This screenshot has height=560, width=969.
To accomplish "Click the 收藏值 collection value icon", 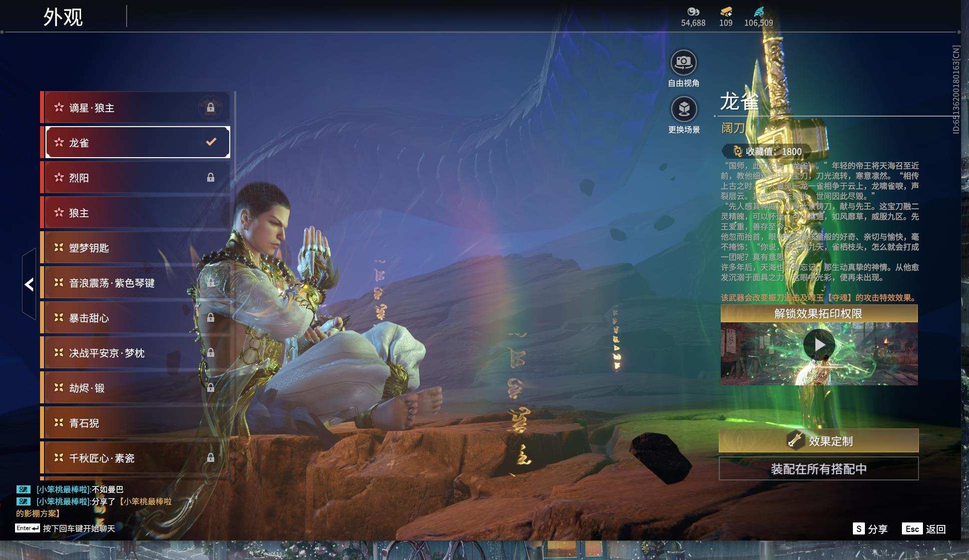I will point(737,151).
